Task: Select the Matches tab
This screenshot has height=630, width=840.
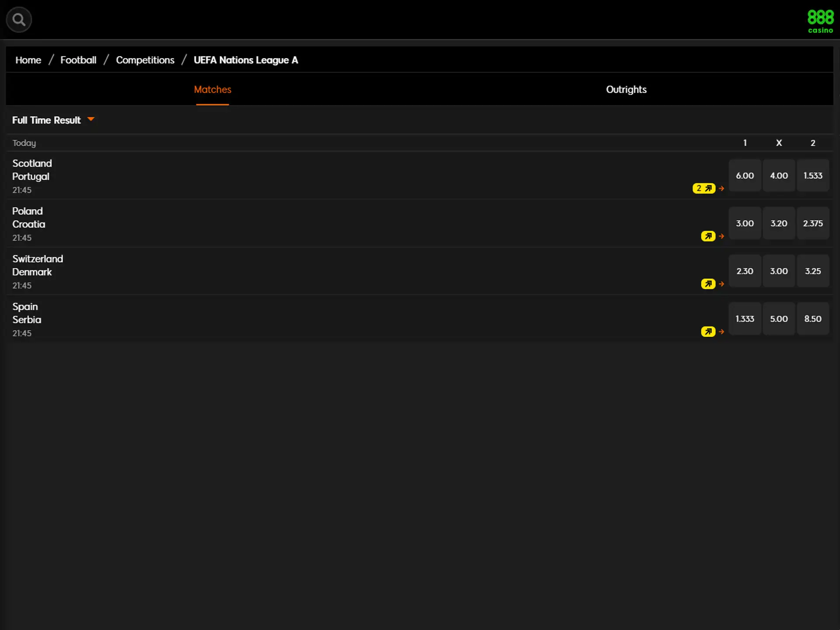Action: 212,89
